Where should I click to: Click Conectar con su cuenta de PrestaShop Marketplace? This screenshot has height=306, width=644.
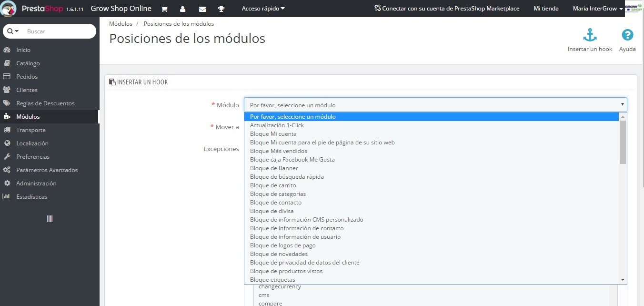coord(447,9)
